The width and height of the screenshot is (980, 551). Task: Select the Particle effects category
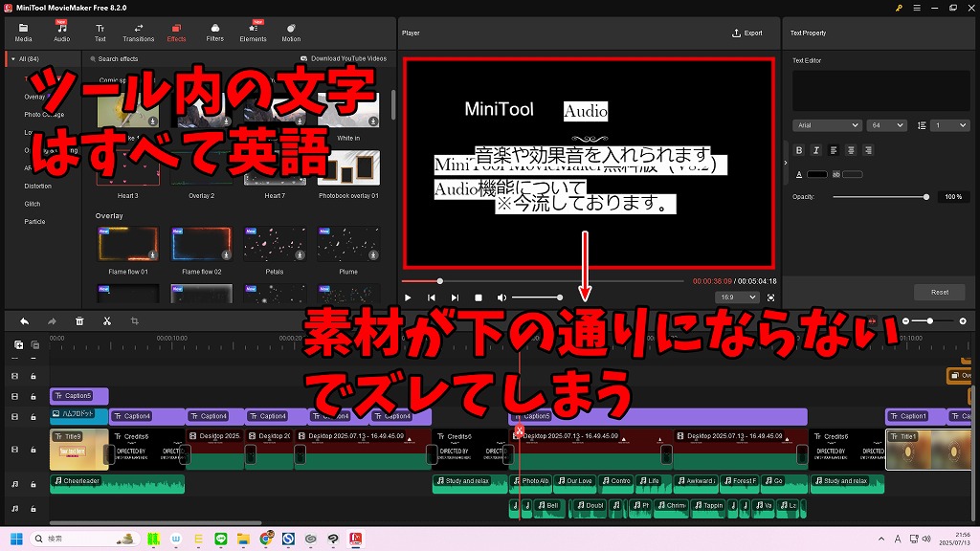[34, 222]
